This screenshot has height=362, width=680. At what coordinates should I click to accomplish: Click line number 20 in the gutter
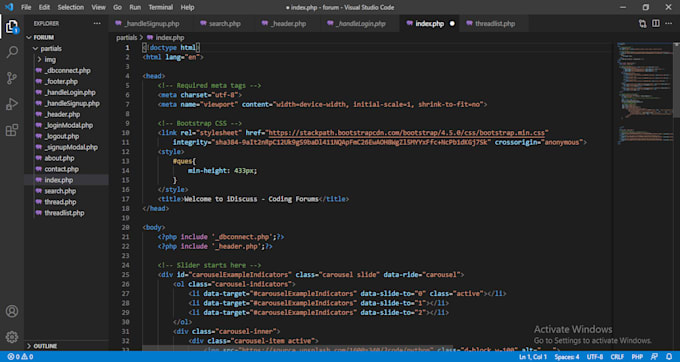click(x=125, y=227)
